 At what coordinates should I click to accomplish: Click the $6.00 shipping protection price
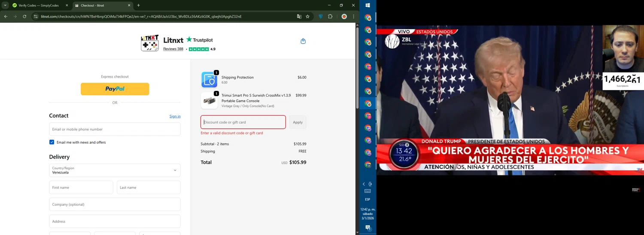pyautogui.click(x=302, y=77)
